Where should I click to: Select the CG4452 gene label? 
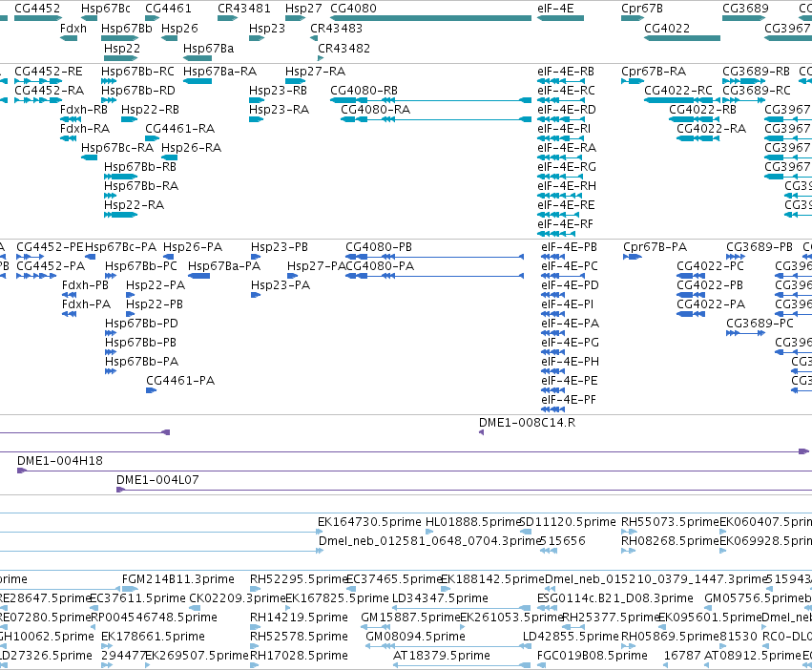pos(37,9)
